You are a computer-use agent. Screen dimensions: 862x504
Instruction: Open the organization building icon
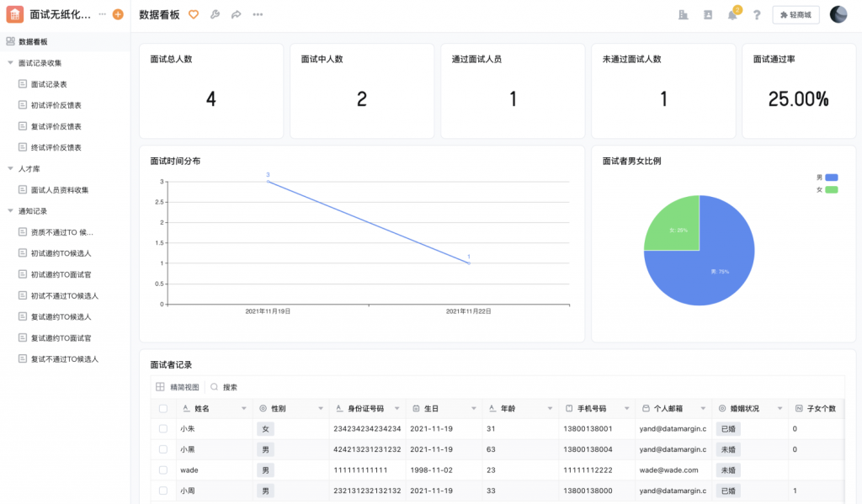[684, 14]
